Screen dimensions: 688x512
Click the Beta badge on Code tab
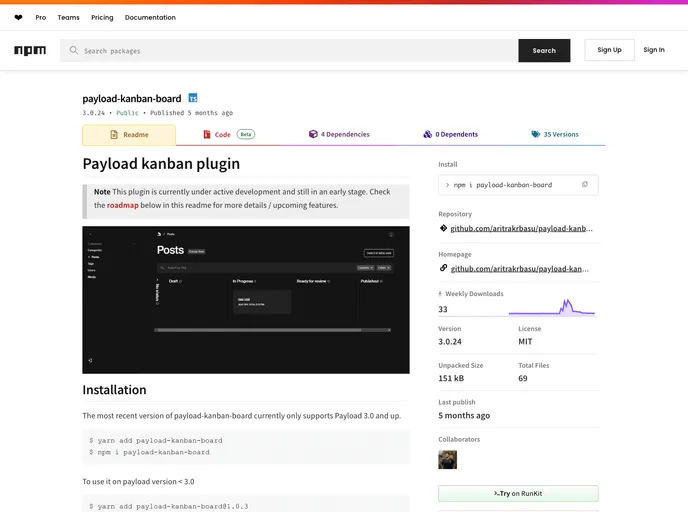click(246, 134)
